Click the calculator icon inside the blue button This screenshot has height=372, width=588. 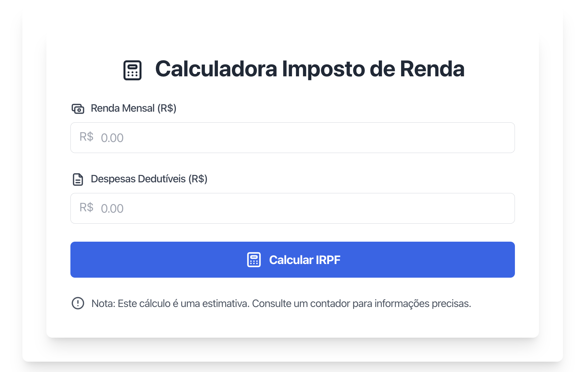coord(254,260)
